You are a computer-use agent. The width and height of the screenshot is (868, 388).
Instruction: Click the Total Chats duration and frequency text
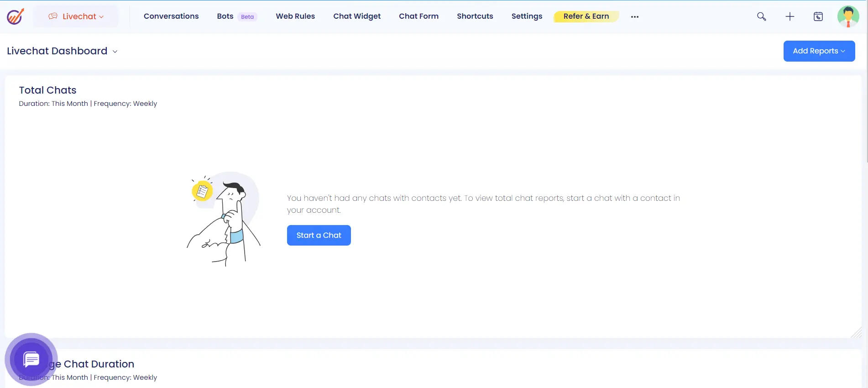[88, 104]
